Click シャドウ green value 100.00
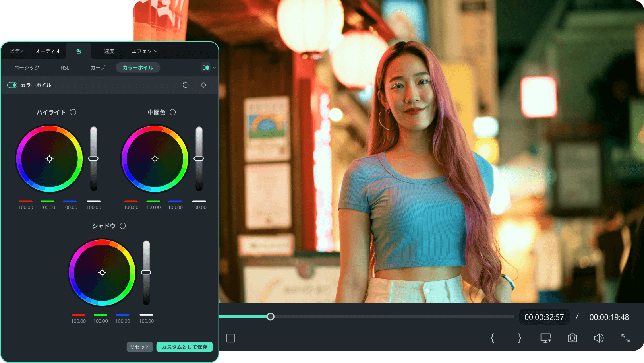644x363 pixels. (101, 321)
